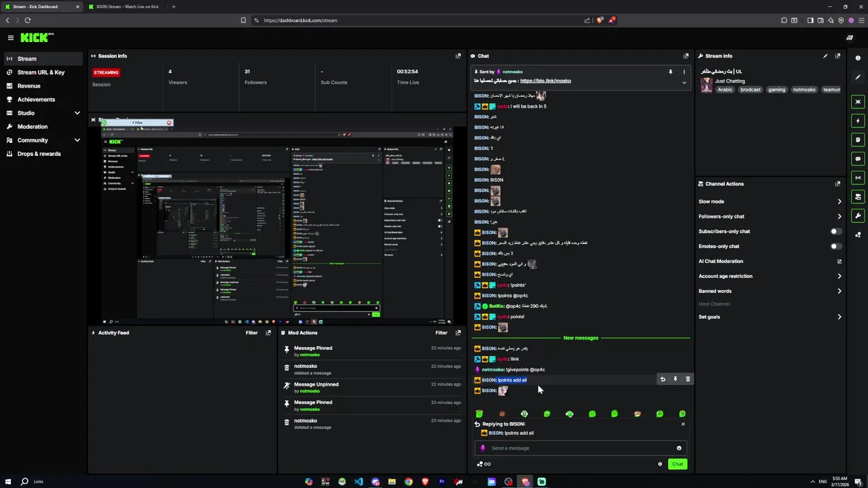Viewport: 868px width, 488px height.
Task: Click the green Chat send button
Action: point(677,464)
